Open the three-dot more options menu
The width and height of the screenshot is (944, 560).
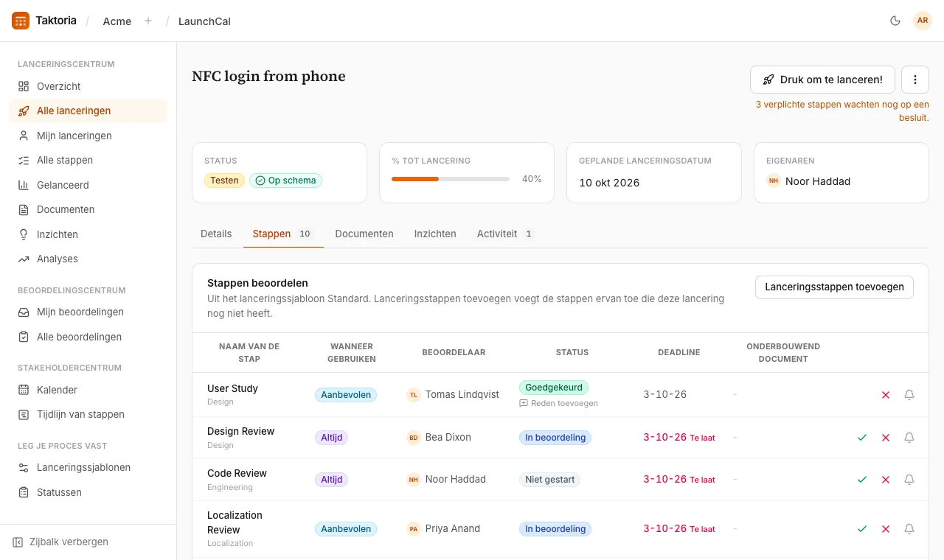[x=915, y=80]
